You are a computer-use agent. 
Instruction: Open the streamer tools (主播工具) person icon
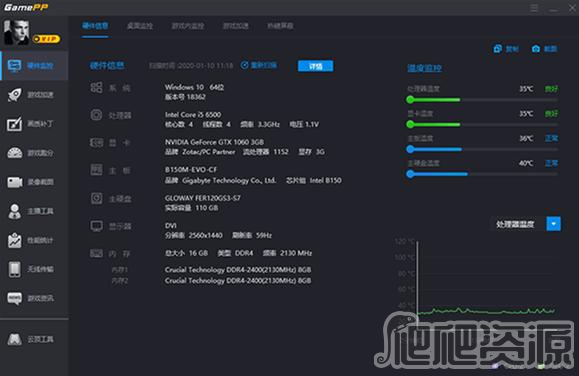[x=14, y=211]
